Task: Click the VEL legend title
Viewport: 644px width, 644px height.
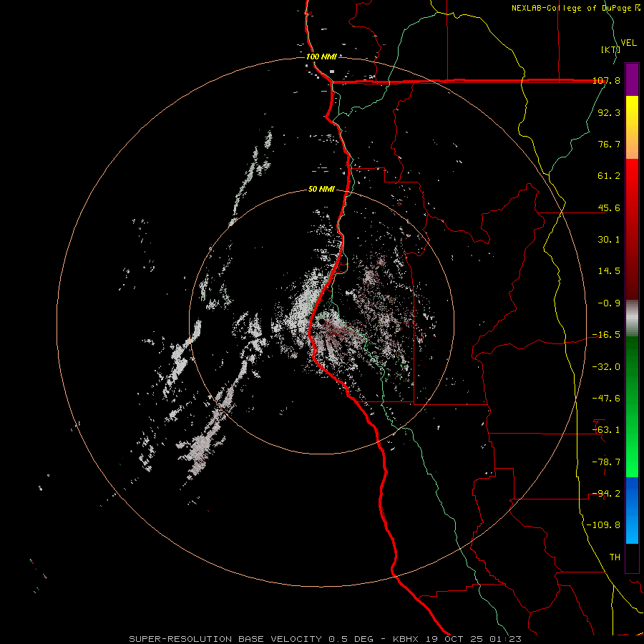Action: point(628,43)
